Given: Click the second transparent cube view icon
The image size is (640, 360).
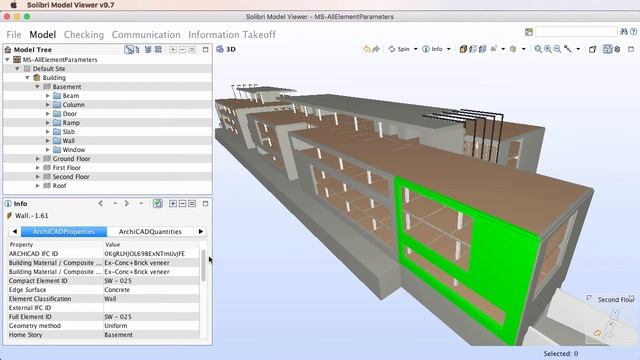Looking at the screenshot, I should point(473,49).
